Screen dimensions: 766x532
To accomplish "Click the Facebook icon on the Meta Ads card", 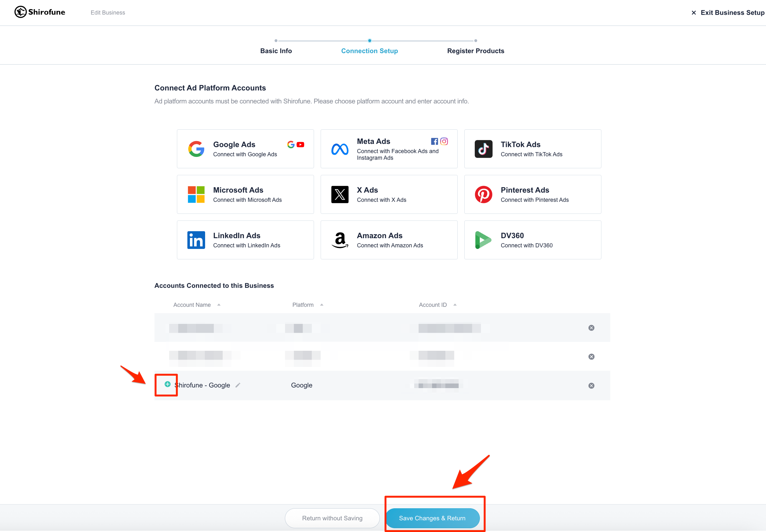I will click(434, 141).
